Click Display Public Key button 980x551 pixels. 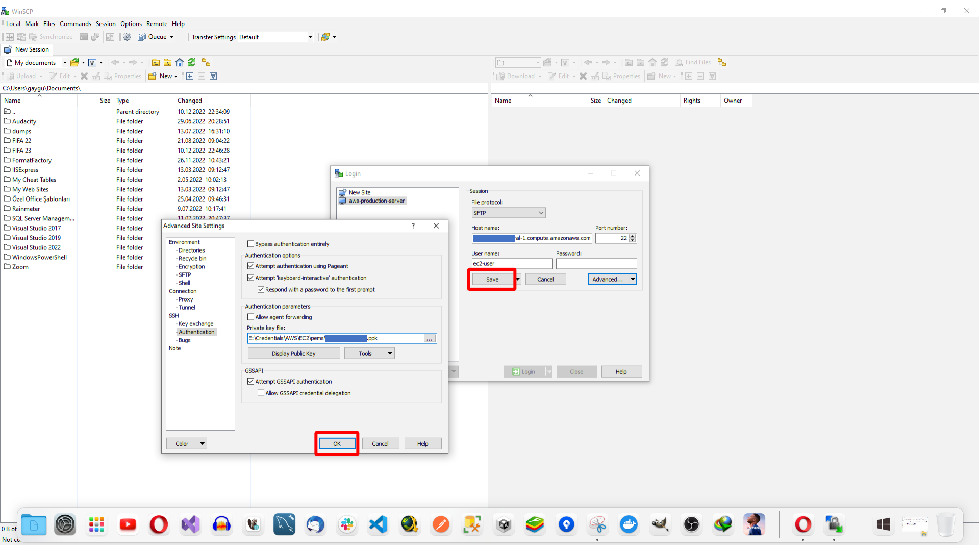294,353
